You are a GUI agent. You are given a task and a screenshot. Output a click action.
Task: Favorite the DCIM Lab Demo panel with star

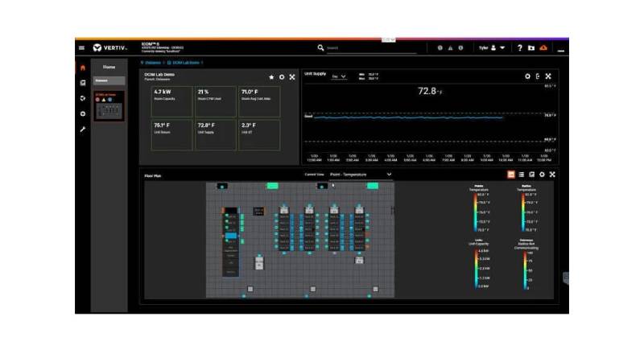[x=271, y=77]
